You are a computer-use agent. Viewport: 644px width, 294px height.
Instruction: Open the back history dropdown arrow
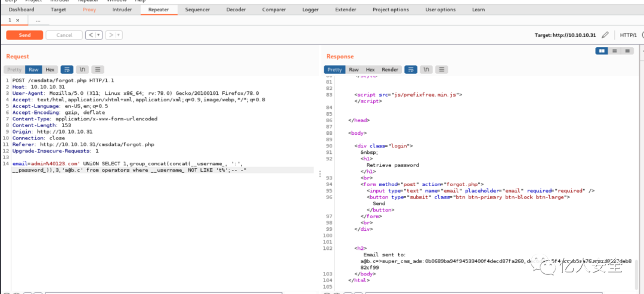(98, 35)
